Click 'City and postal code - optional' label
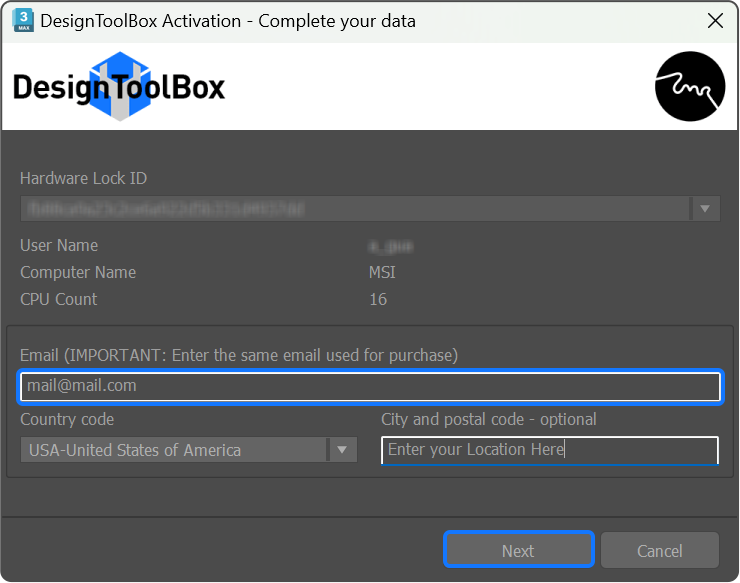This screenshot has width=740, height=583. pos(489,419)
